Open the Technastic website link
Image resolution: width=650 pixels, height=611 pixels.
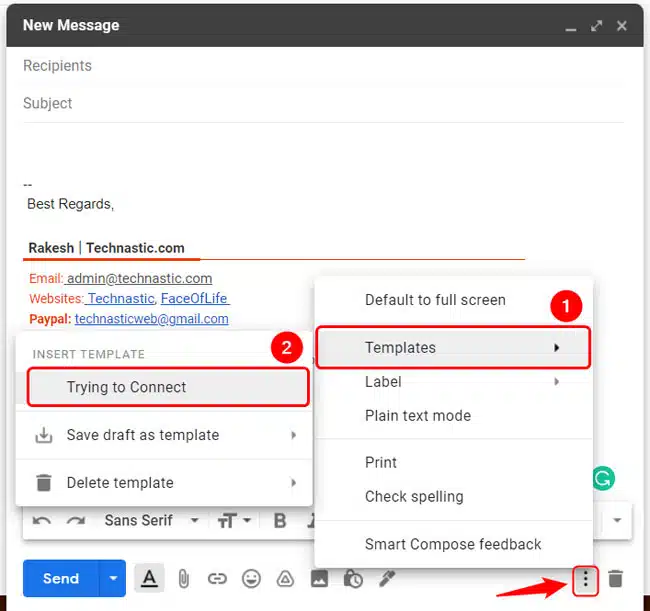pyautogui.click(x=121, y=298)
